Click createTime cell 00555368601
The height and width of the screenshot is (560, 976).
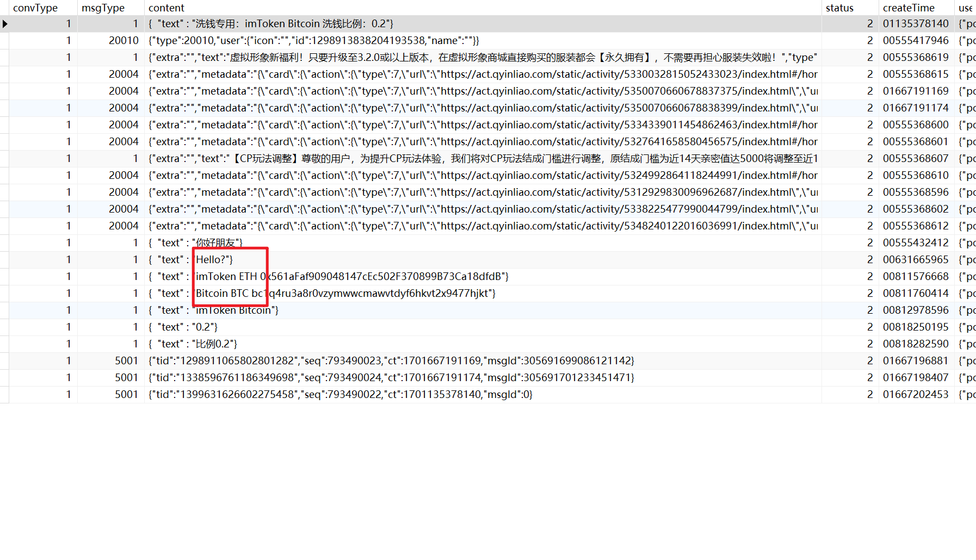pyautogui.click(x=916, y=142)
